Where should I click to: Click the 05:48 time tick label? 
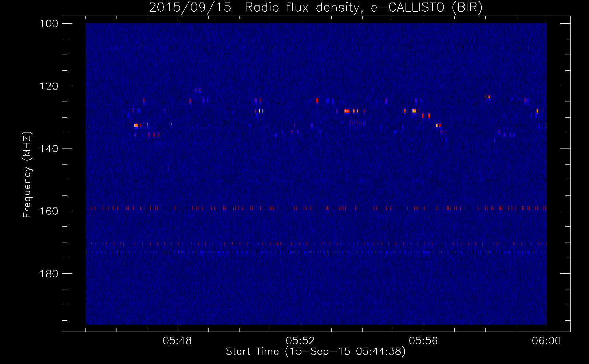(x=178, y=341)
